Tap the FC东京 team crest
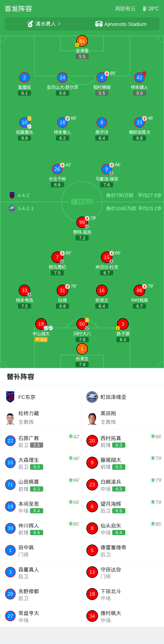This screenshot has height=644, width=164. [x=10, y=397]
